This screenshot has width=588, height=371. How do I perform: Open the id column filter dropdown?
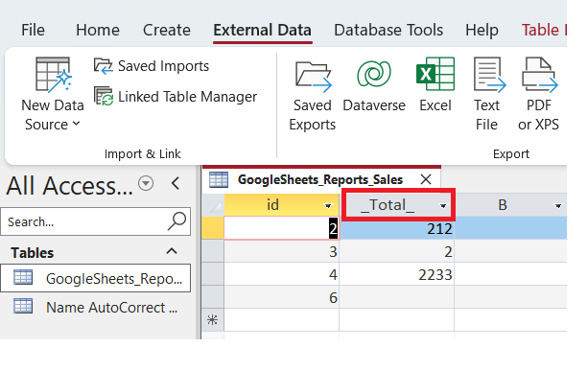[x=328, y=206]
